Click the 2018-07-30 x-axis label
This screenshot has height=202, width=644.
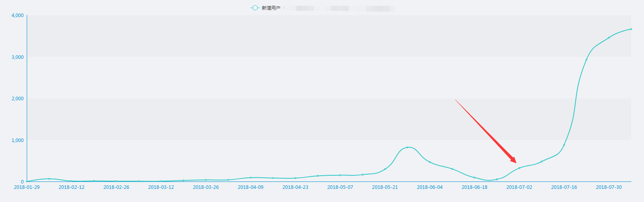[609, 187]
